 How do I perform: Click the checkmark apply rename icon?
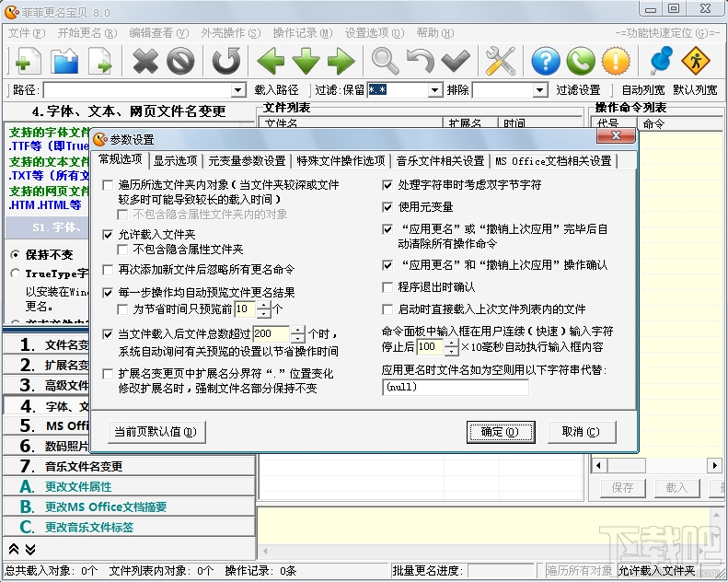coord(456,61)
